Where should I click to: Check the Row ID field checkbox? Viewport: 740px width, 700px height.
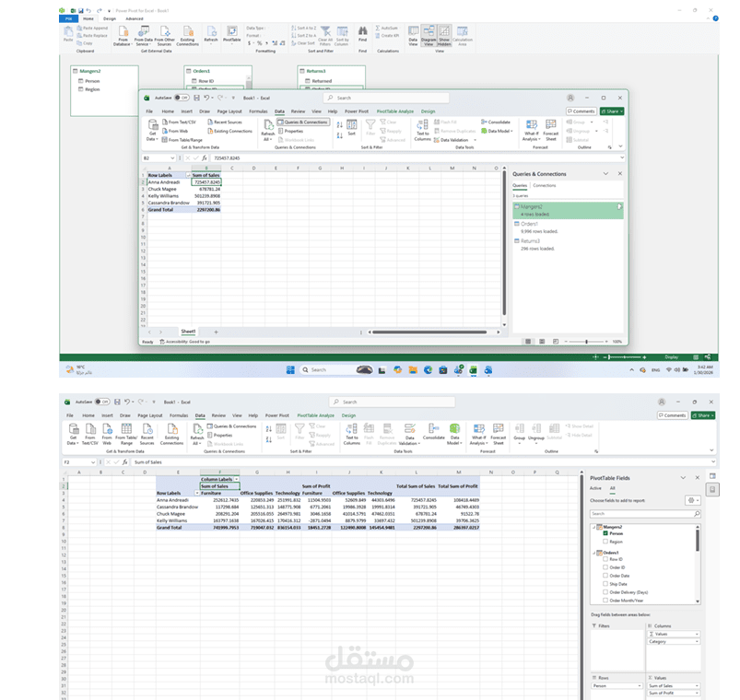point(605,559)
